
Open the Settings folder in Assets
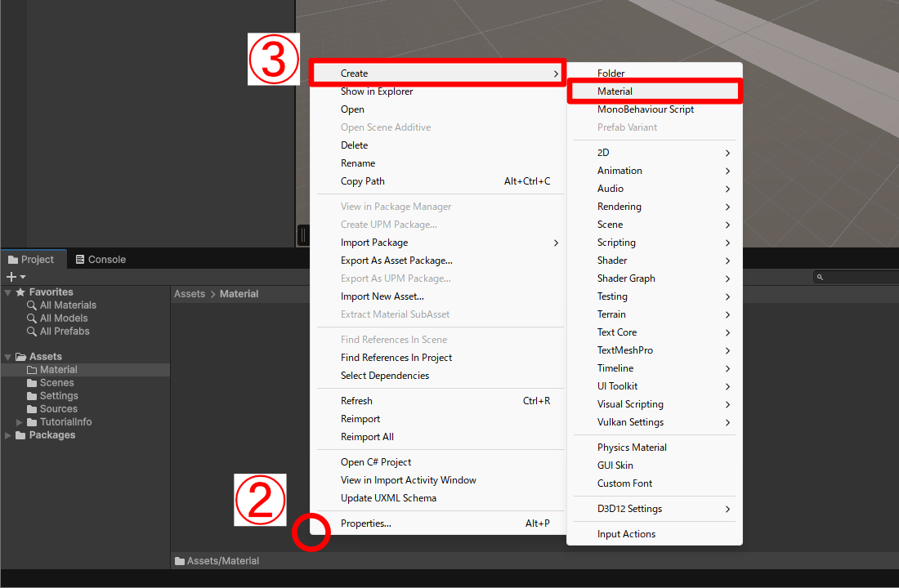tap(59, 396)
